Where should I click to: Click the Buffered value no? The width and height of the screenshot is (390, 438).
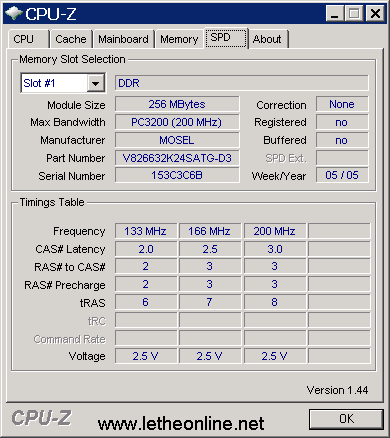(342, 140)
